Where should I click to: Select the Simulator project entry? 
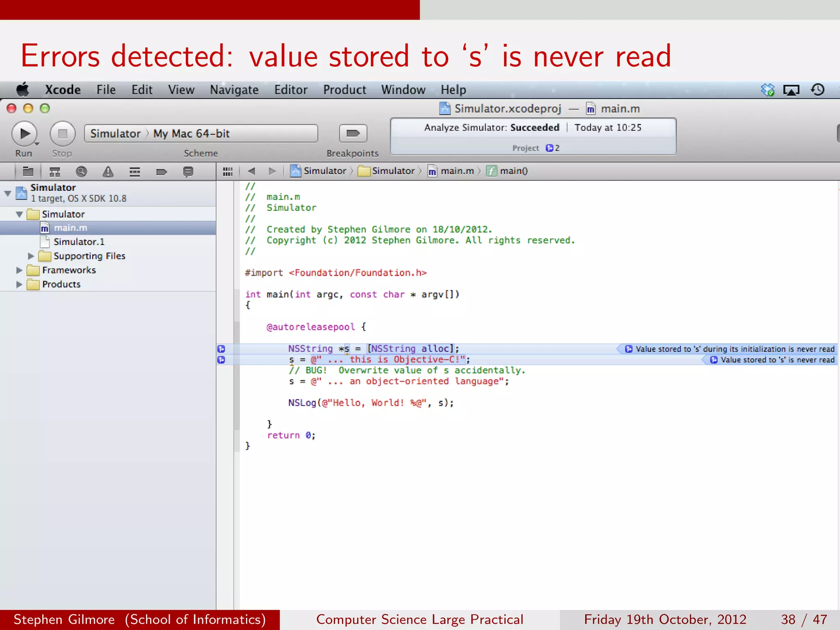108,193
